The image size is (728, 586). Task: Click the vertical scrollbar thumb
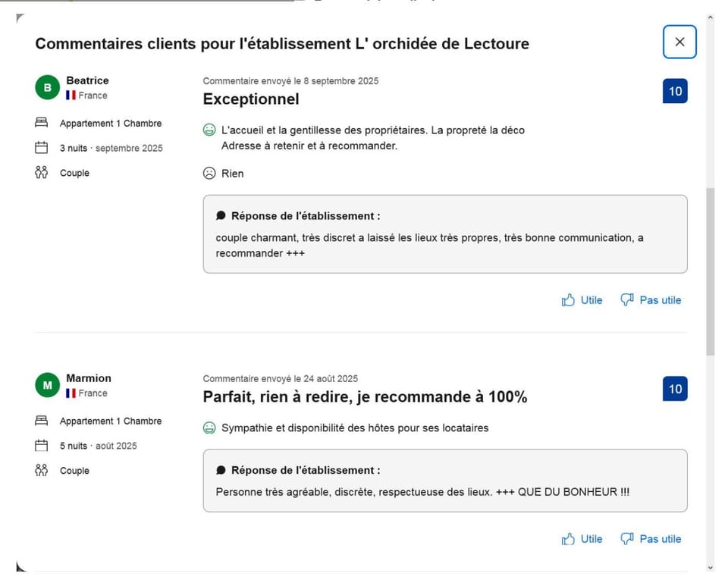711,271
